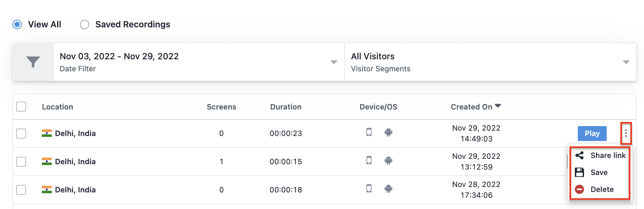Click the Share link icon in menu
This screenshot has width=644, height=209.
(579, 156)
